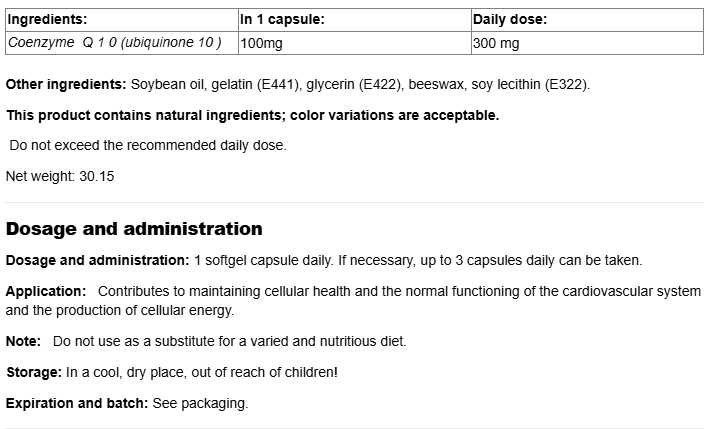The width and height of the screenshot is (712, 429).
Task: Click the bold 'Storage:' label
Action: click(x=34, y=372)
